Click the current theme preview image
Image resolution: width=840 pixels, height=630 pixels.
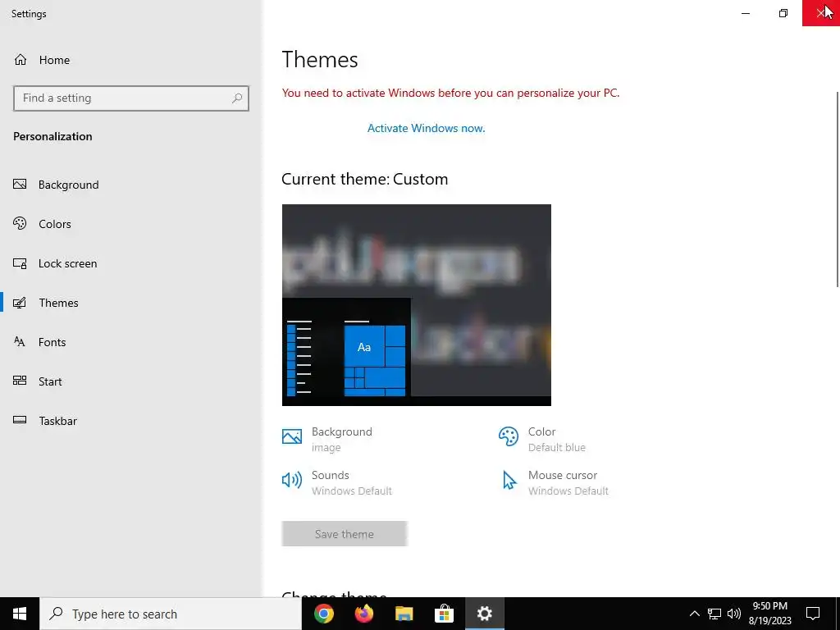click(416, 305)
